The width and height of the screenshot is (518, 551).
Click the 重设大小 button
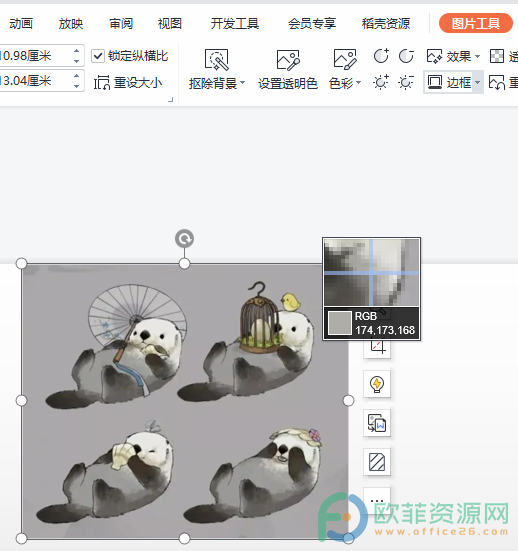[x=128, y=83]
